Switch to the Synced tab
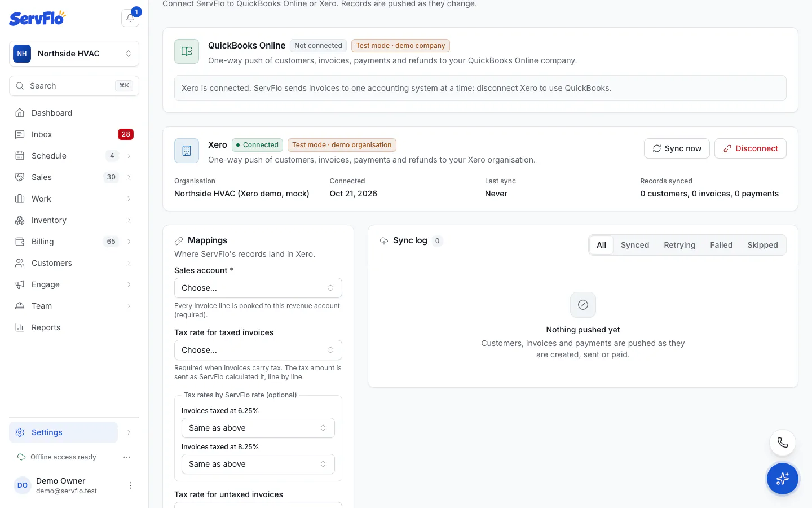812x508 pixels. point(635,245)
